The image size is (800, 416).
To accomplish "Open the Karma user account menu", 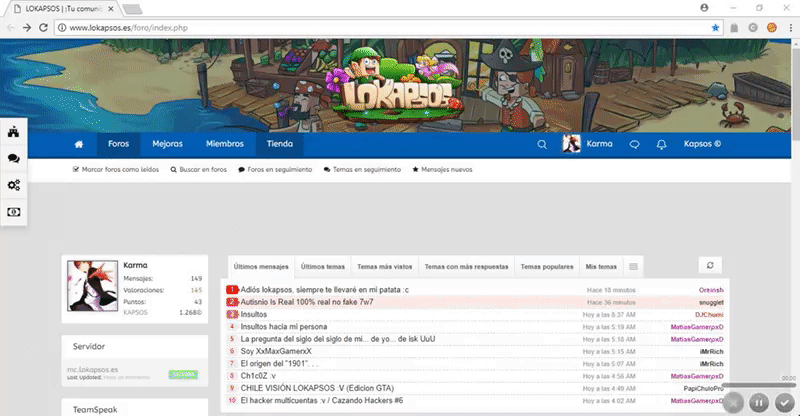I will coord(588,144).
